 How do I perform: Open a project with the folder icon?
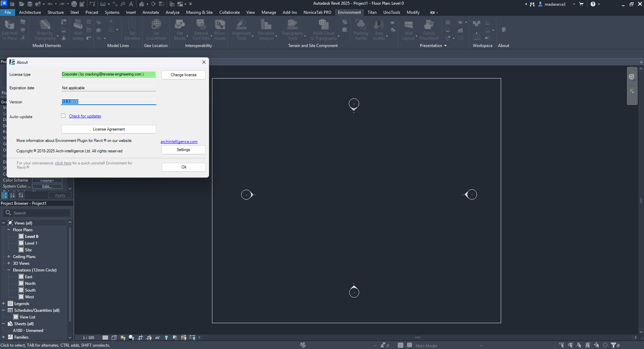21,4
